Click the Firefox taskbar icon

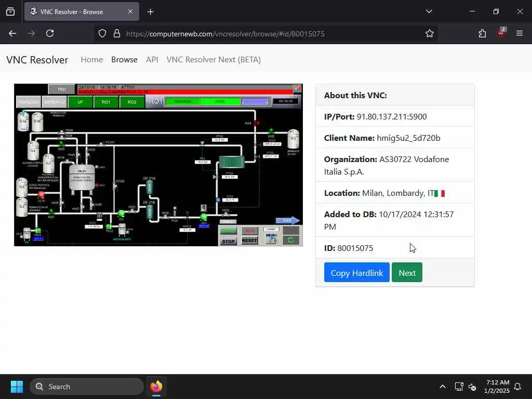tap(156, 387)
